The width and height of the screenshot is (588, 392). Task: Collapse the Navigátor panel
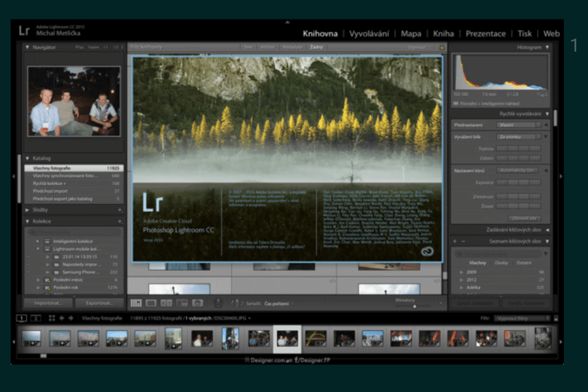[27, 48]
